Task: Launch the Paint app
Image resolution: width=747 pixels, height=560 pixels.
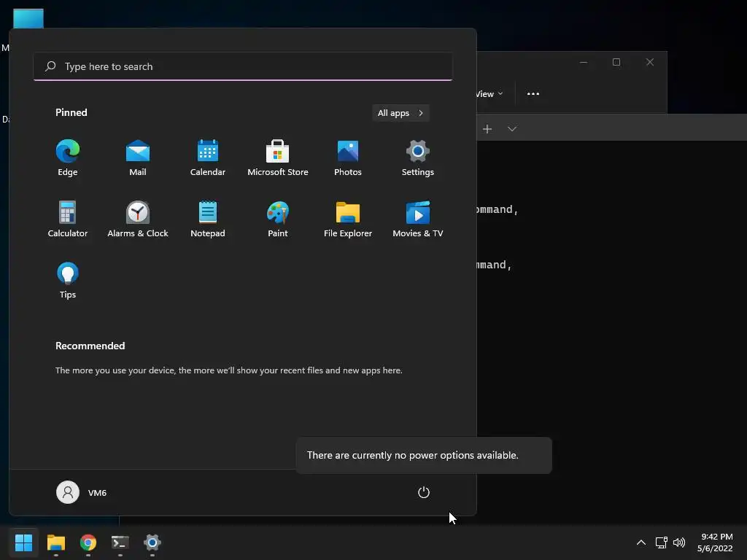Action: pos(278,219)
